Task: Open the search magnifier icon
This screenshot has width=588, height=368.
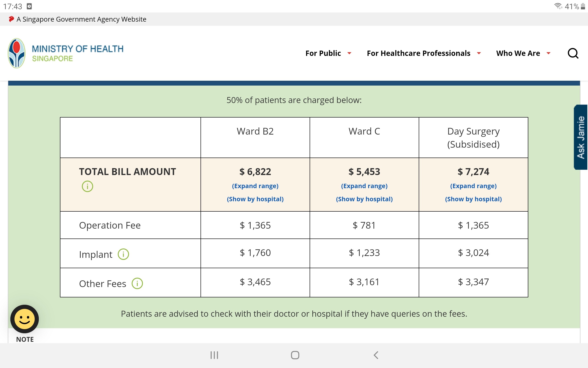Action: (x=573, y=53)
